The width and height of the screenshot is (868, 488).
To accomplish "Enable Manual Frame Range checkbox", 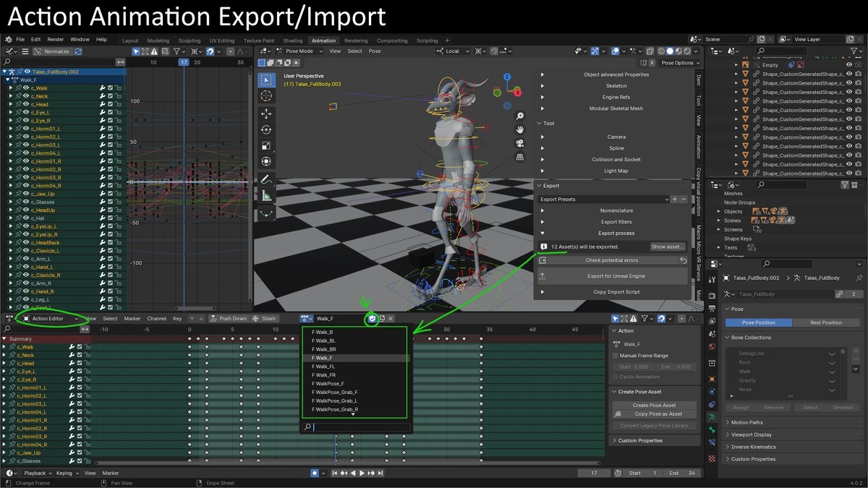I will (x=616, y=356).
